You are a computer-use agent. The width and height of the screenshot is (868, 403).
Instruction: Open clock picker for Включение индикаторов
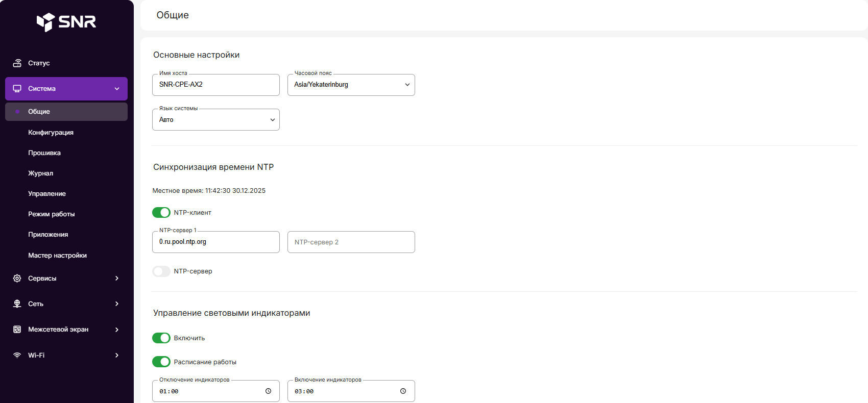click(403, 391)
